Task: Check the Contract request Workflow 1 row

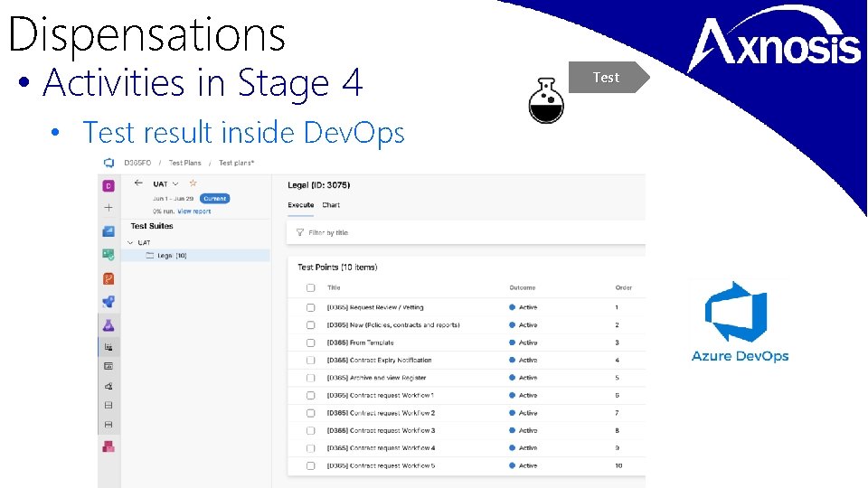Action: [310, 396]
